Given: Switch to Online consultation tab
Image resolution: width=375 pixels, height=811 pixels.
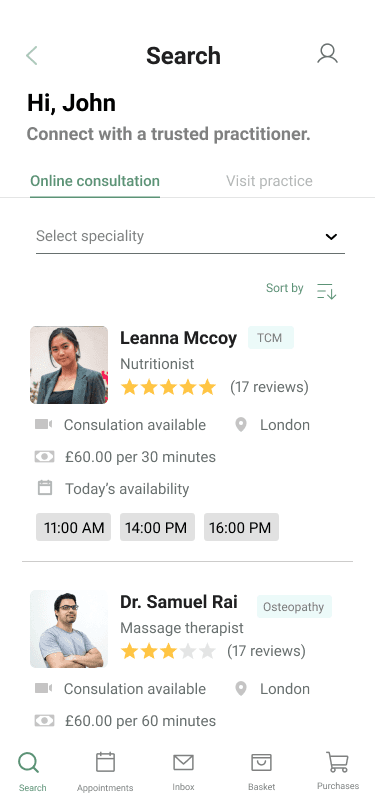Looking at the screenshot, I should coord(95,181).
